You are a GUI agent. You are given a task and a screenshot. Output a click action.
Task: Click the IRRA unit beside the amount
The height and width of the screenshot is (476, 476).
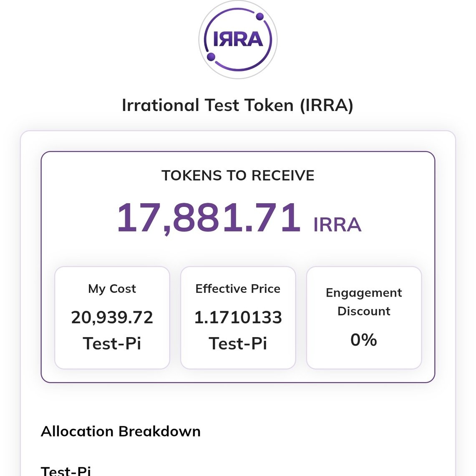click(337, 224)
